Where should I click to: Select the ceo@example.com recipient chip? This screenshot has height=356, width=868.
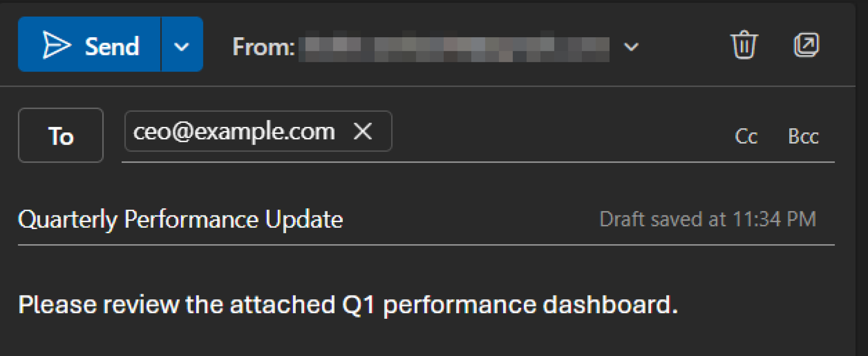(234, 132)
